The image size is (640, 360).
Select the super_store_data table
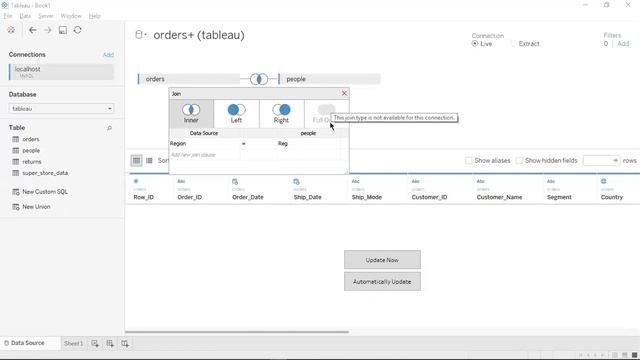coord(45,173)
